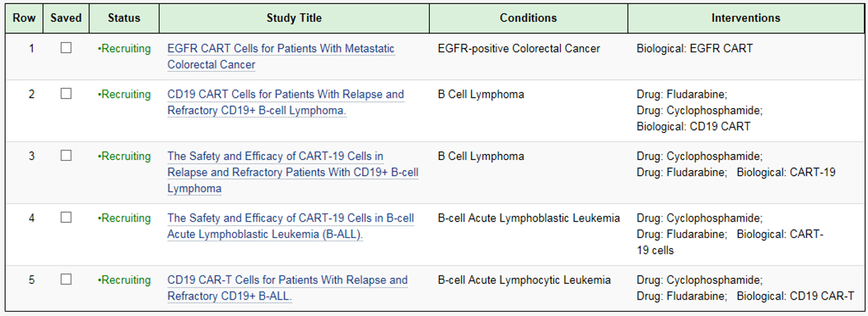Click the Conditions column header

pos(528,18)
